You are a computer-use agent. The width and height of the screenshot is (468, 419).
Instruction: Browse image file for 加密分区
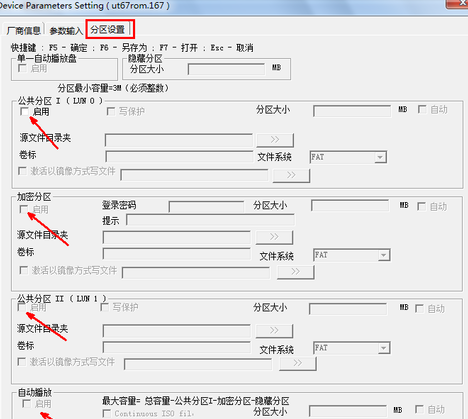click(296, 272)
